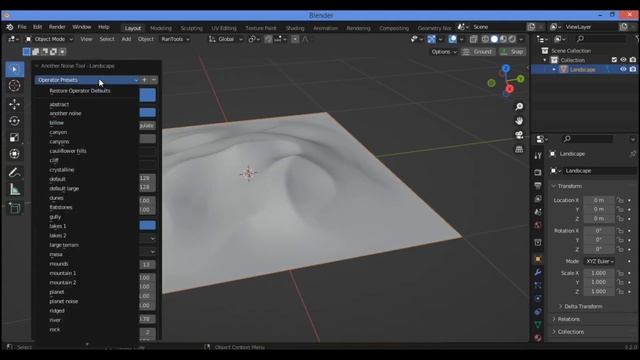Open XYZ Euler rotation mode dropdown

tap(599, 261)
